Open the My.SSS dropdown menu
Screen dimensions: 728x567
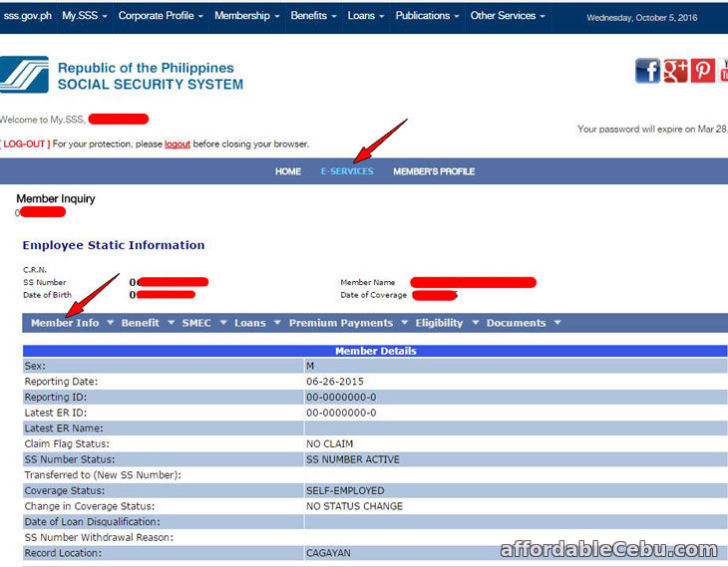click(85, 16)
